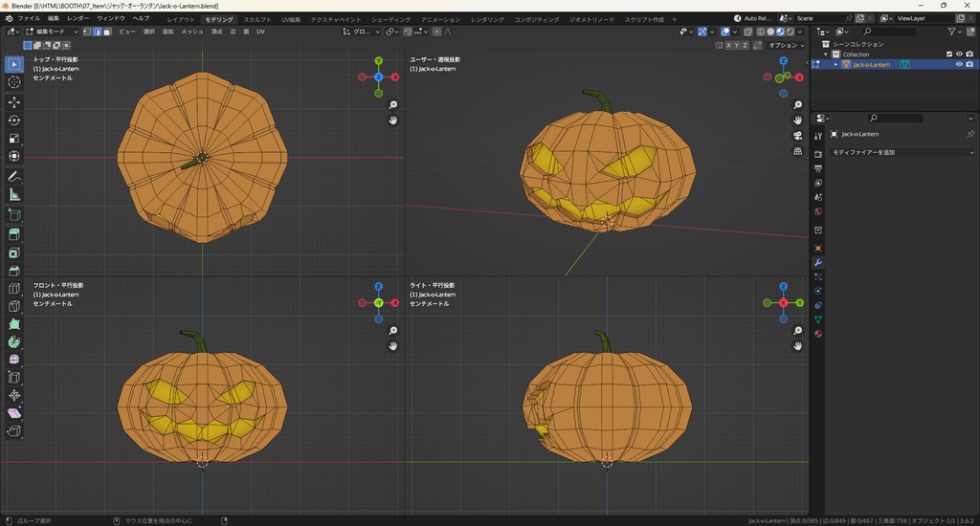Viewport: 980px width, 526px height.
Task: Open the Object Data properties tab icon
Action: [x=818, y=318]
